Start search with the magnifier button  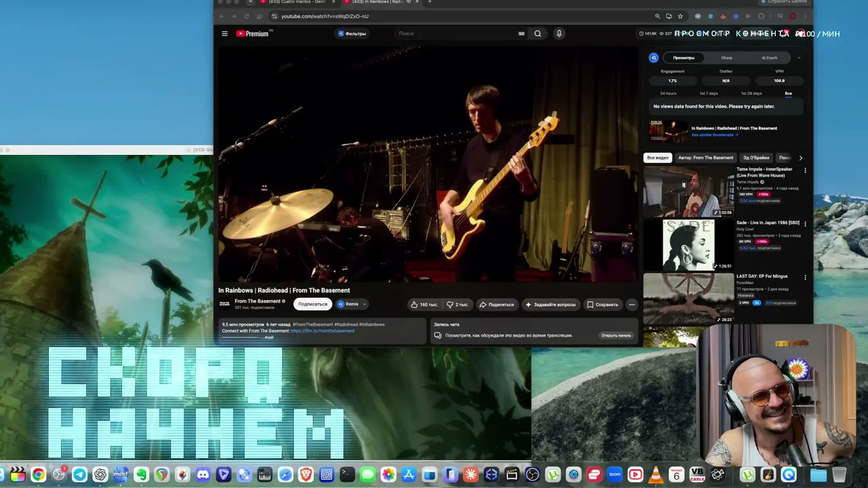tap(538, 33)
